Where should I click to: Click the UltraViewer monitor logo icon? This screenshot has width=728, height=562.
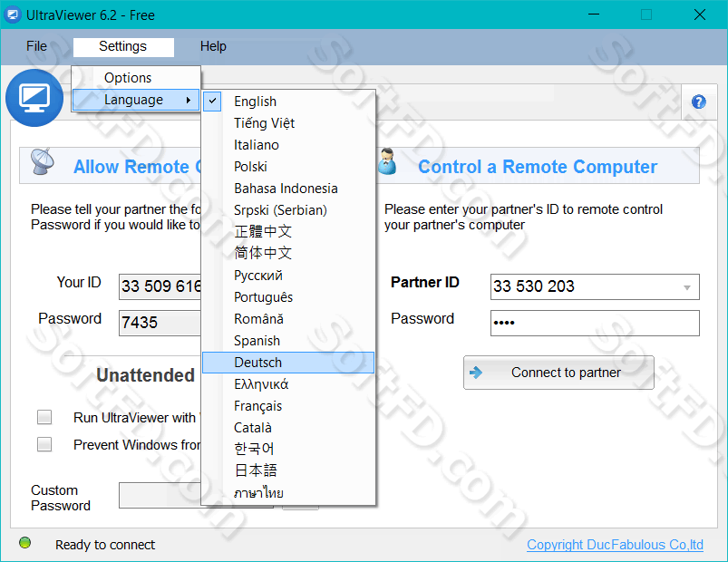(x=34, y=98)
